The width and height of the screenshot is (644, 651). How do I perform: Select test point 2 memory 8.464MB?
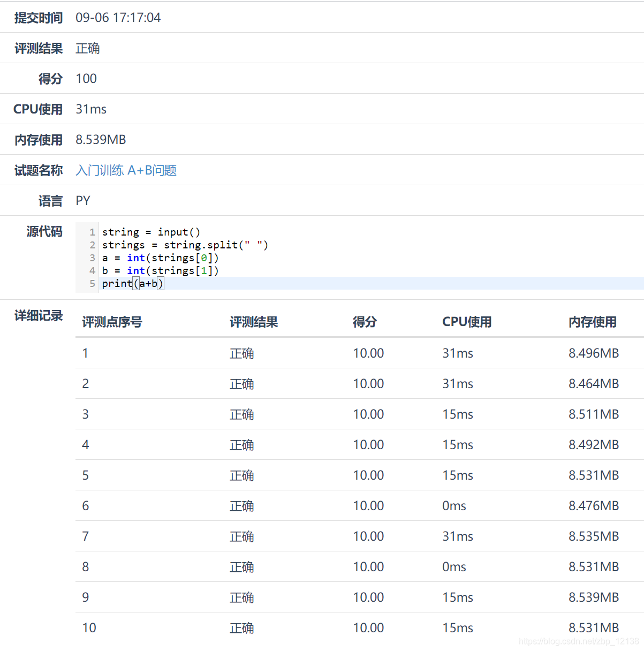[x=594, y=384]
